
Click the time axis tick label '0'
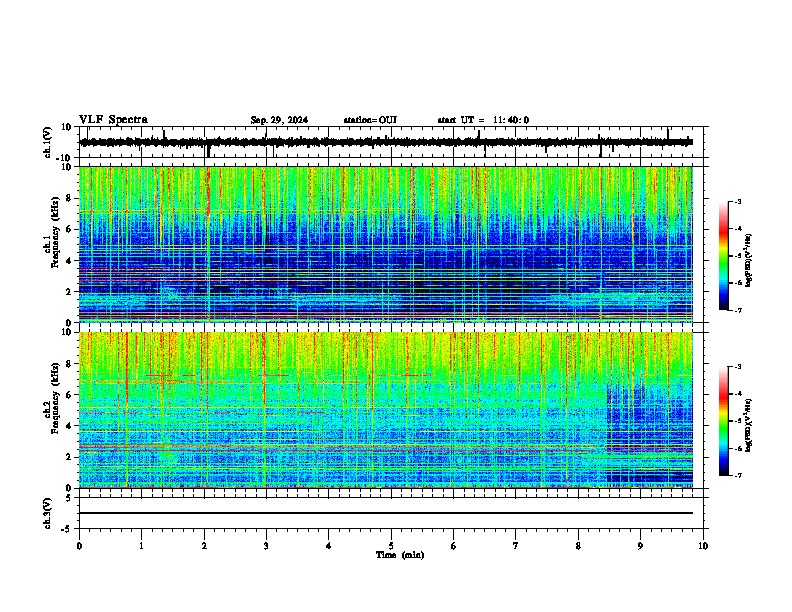pyautogui.click(x=79, y=546)
